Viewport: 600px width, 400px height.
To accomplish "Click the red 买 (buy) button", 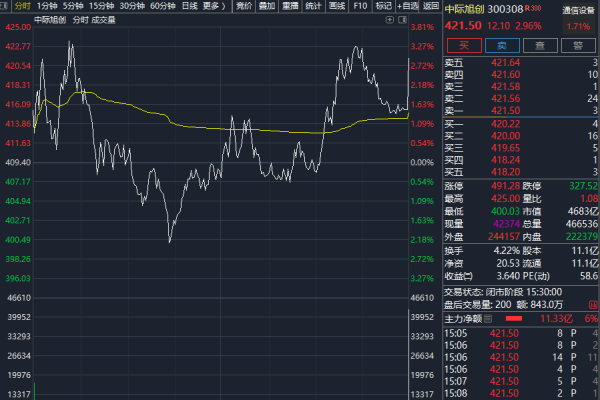I will click(x=463, y=46).
